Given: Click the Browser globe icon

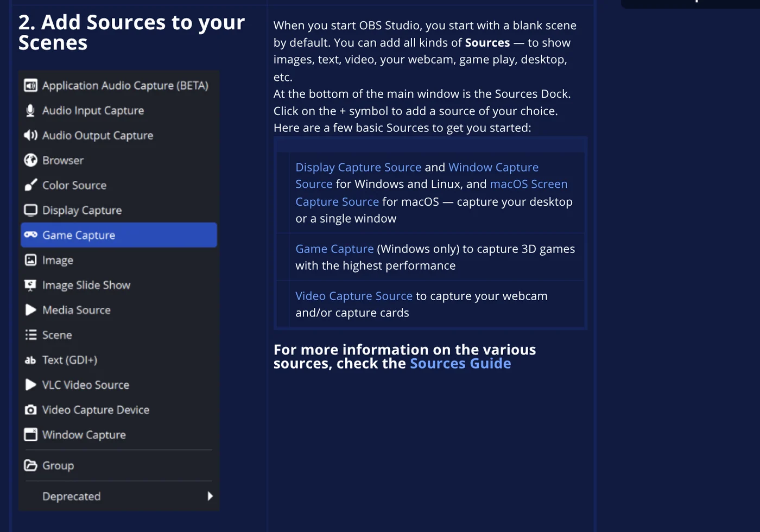Looking at the screenshot, I should (31, 160).
